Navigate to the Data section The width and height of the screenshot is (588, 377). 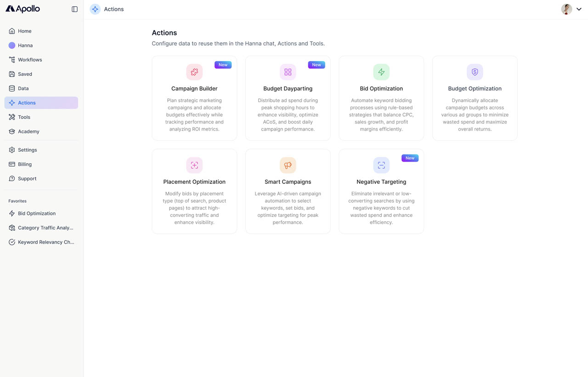tap(23, 88)
